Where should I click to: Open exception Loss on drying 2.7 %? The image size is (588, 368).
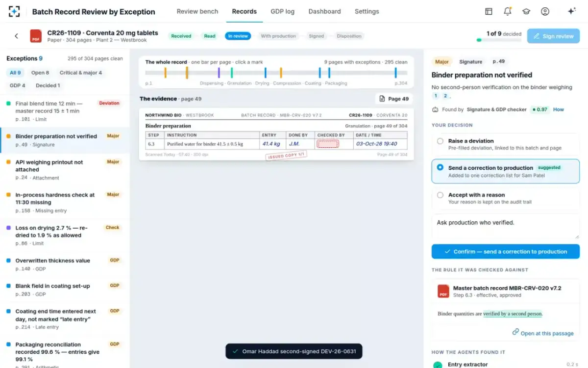(65, 235)
